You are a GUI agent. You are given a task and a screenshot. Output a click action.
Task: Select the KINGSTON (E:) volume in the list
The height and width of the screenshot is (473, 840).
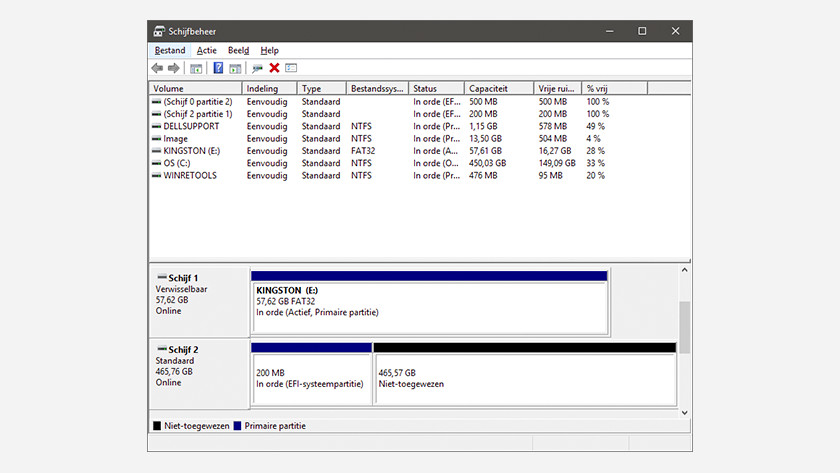click(192, 151)
